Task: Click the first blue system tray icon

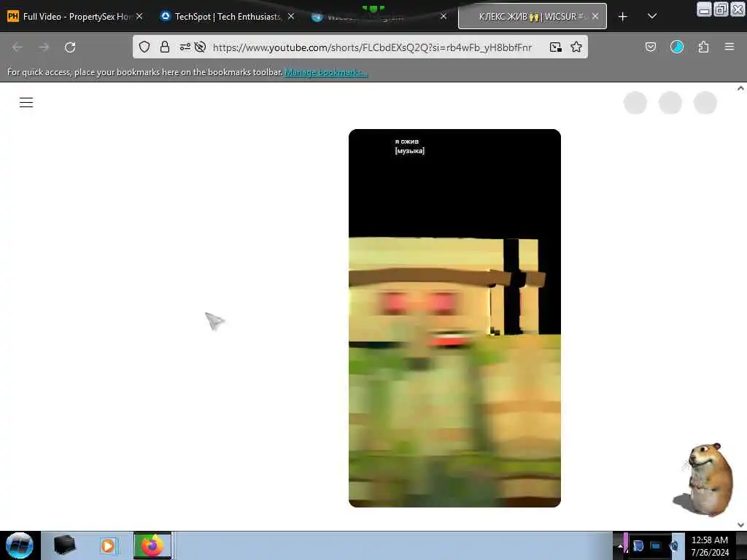Action: (638, 545)
